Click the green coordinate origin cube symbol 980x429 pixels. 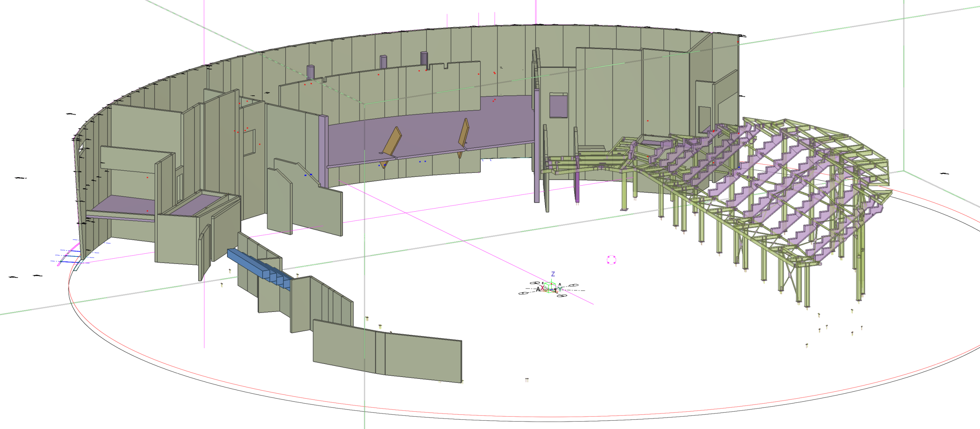pos(551,287)
